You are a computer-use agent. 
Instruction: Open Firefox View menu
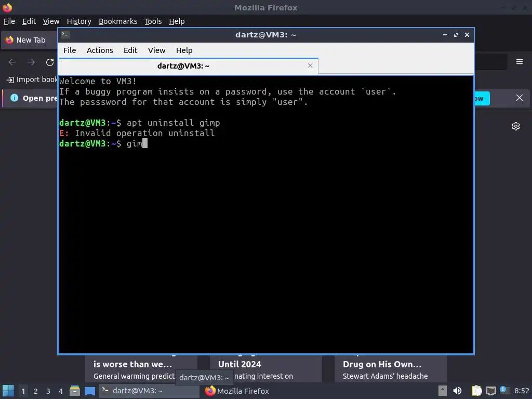tap(51, 21)
